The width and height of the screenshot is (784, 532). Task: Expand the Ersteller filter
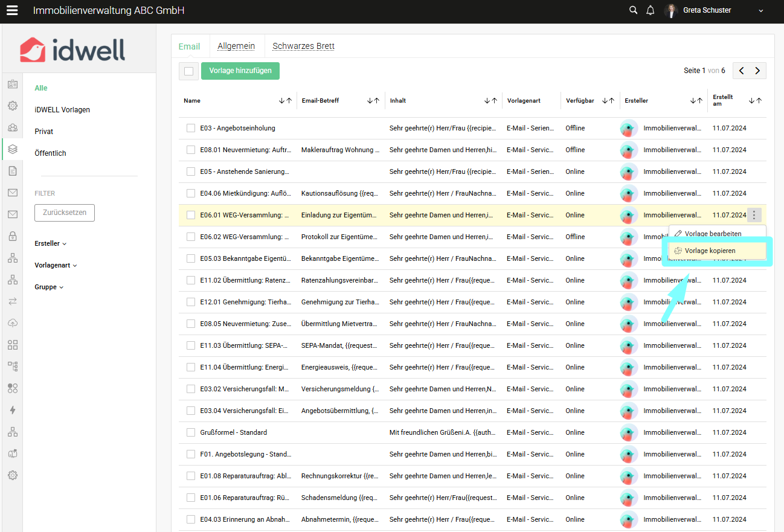coord(51,243)
